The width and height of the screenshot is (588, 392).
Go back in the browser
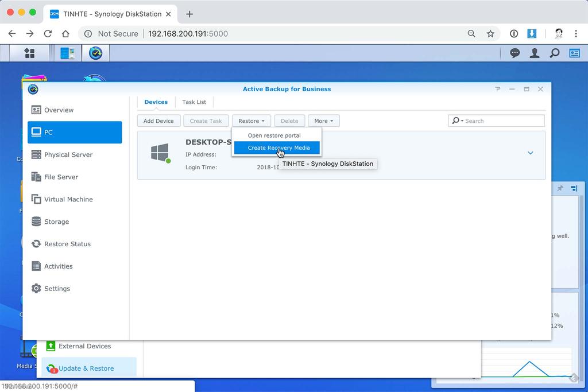[x=12, y=34]
